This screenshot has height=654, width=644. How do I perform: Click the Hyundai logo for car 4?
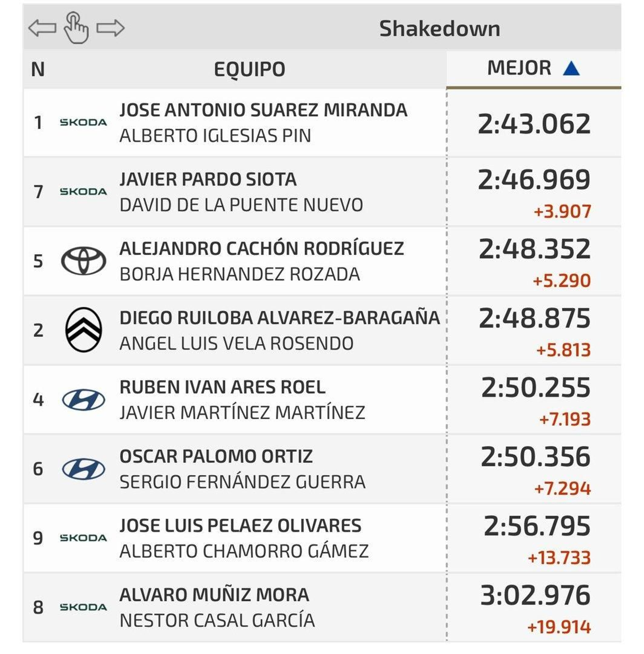tap(83, 400)
